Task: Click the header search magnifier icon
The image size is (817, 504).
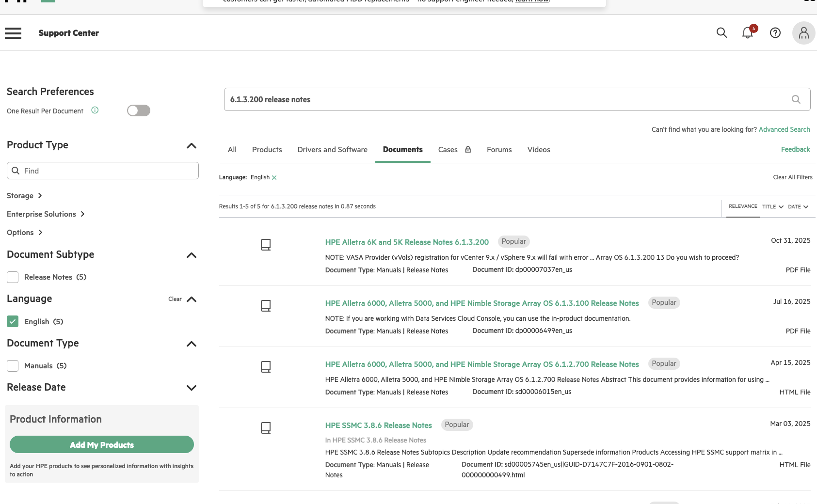Action: [721, 33]
